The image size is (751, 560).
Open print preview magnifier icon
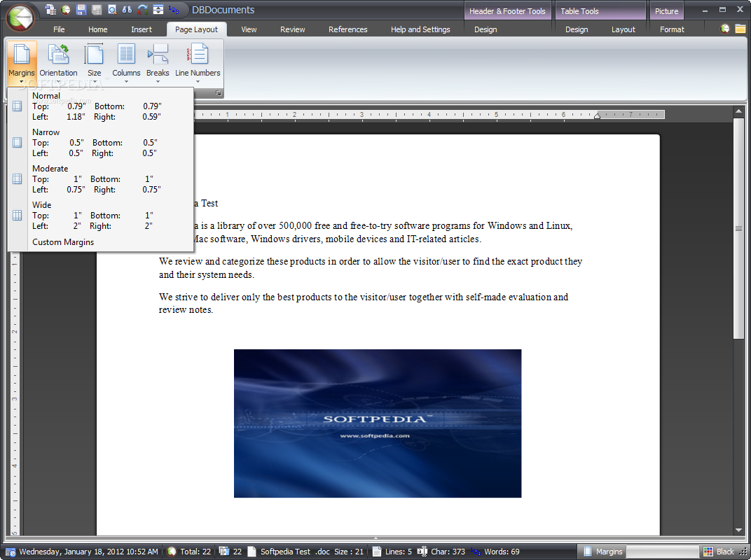111,9
